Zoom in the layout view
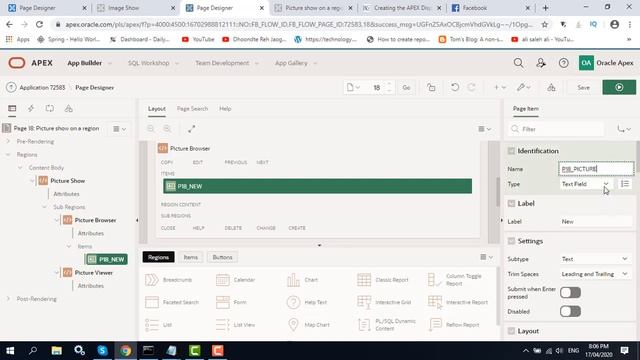This screenshot has height=360, width=640. click(167, 129)
